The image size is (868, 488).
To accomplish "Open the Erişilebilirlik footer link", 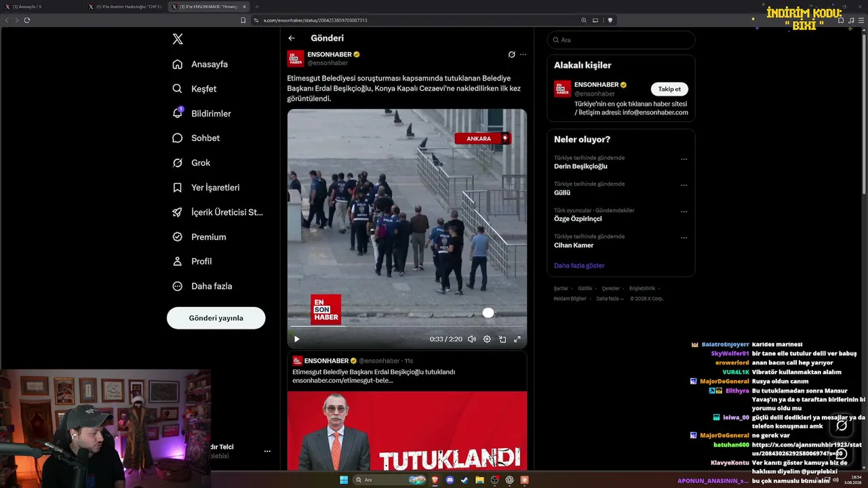I will tap(642, 289).
